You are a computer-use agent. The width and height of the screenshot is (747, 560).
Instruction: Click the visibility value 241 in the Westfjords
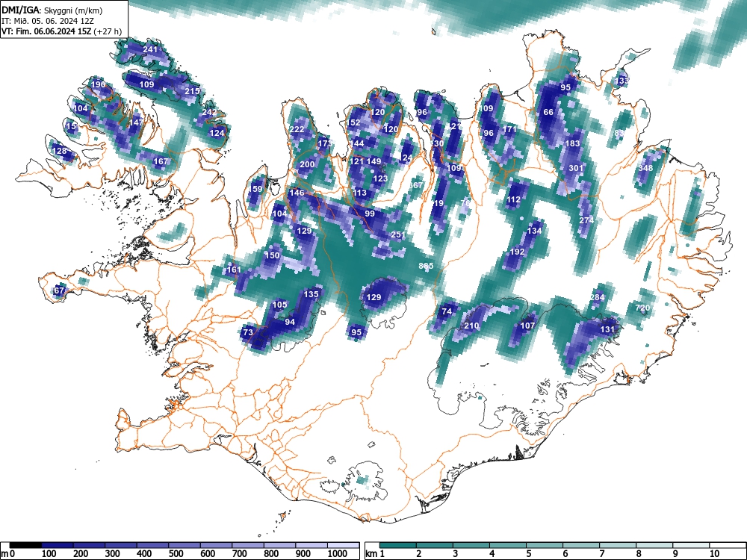(x=150, y=49)
